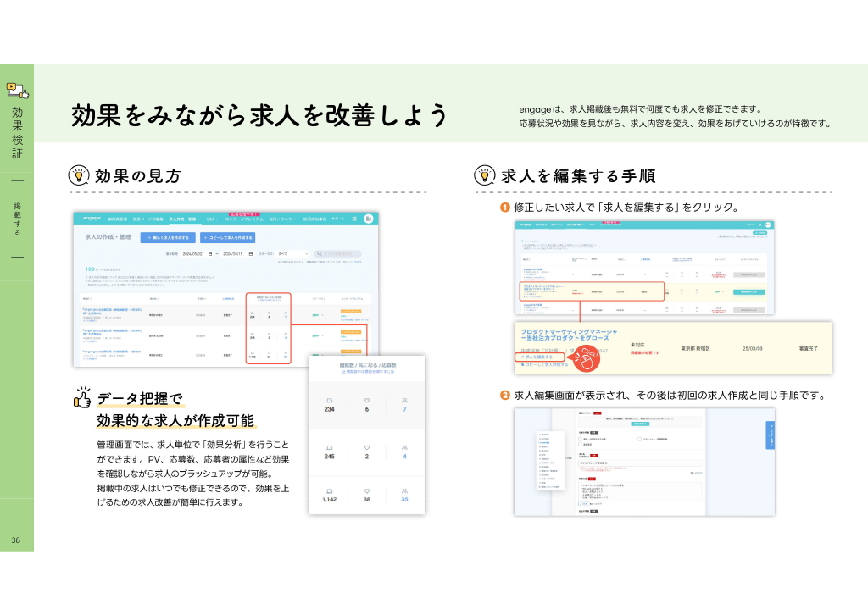Screen dimensions: 868x615
Task: Click the presentation screen icon above 効果検証
Action: pos(17,90)
